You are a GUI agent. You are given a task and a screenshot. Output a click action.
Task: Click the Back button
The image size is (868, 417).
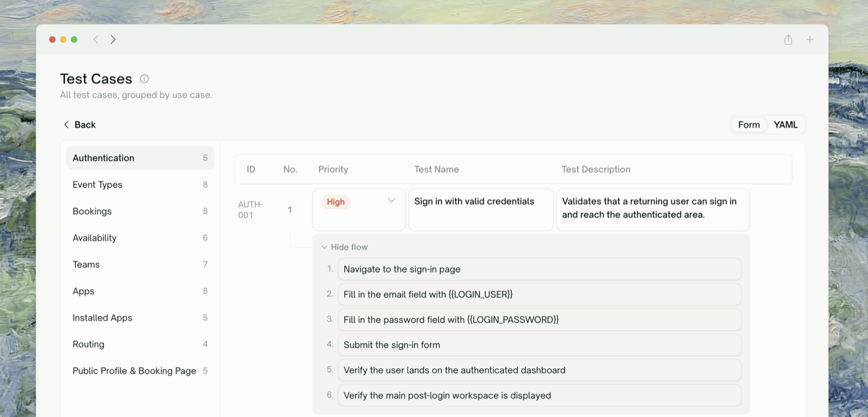pos(80,125)
